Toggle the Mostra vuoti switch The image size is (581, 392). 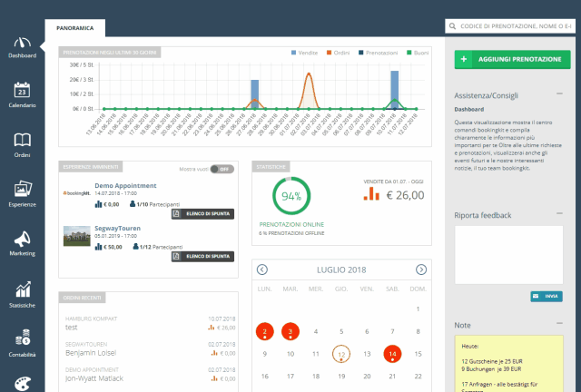click(222, 169)
